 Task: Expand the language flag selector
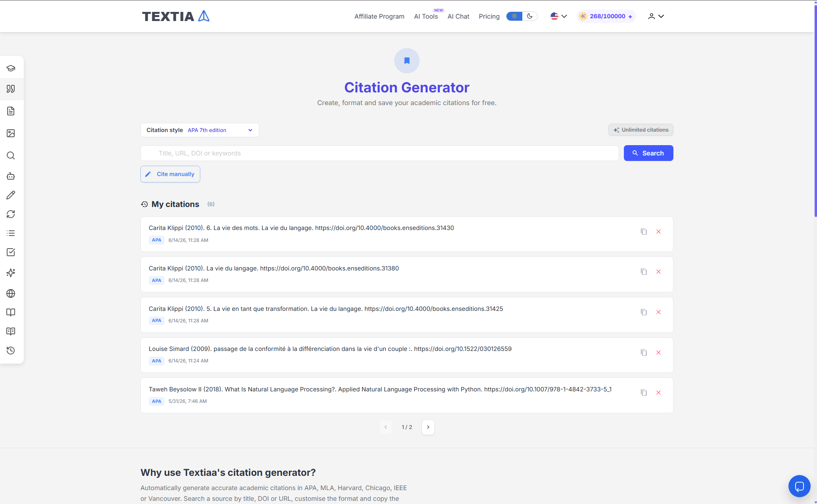559,16
